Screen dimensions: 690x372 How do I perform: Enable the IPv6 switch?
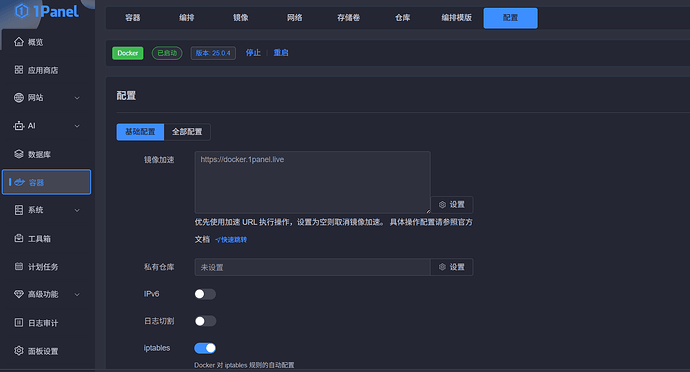pyautogui.click(x=205, y=294)
